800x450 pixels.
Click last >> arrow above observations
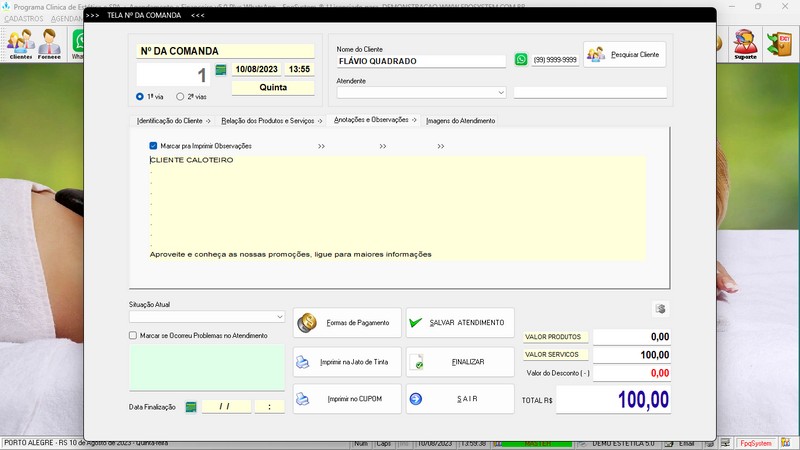(x=441, y=146)
